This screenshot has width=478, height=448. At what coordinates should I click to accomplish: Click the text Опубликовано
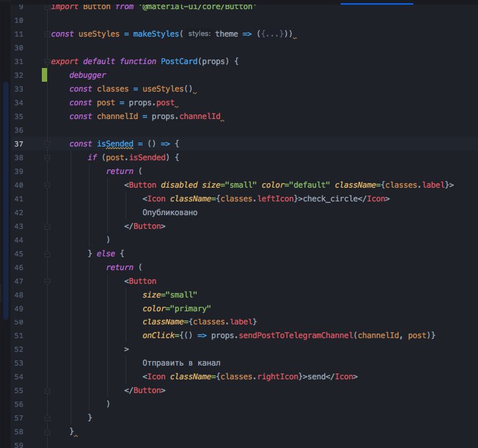(170, 213)
